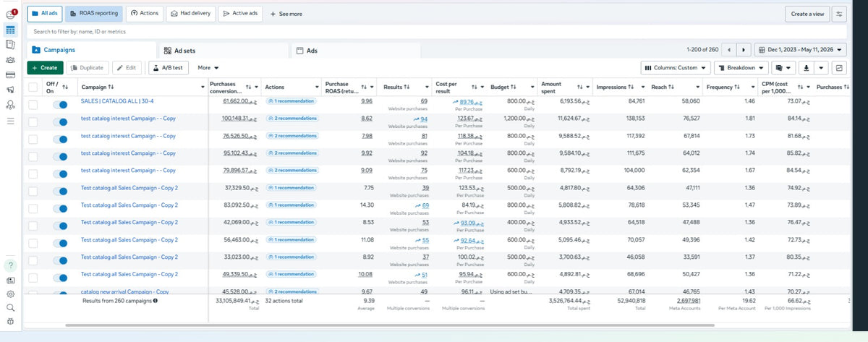Click the green Create button

tap(44, 67)
